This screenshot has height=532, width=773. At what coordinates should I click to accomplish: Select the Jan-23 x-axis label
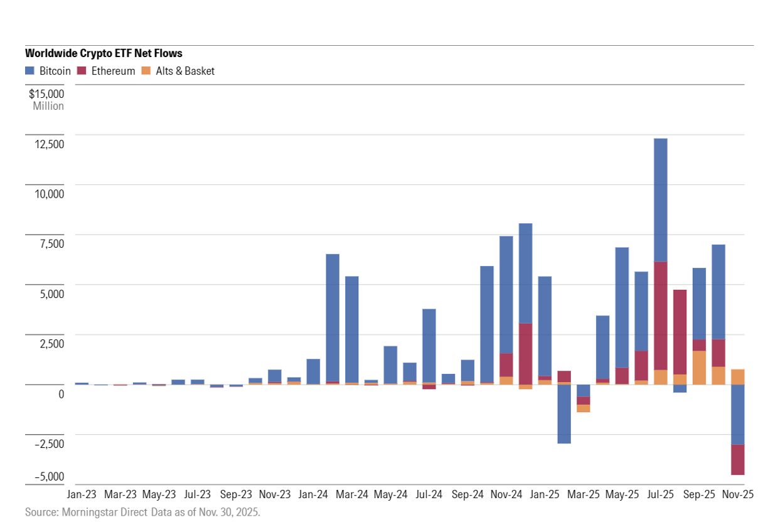[x=82, y=494]
